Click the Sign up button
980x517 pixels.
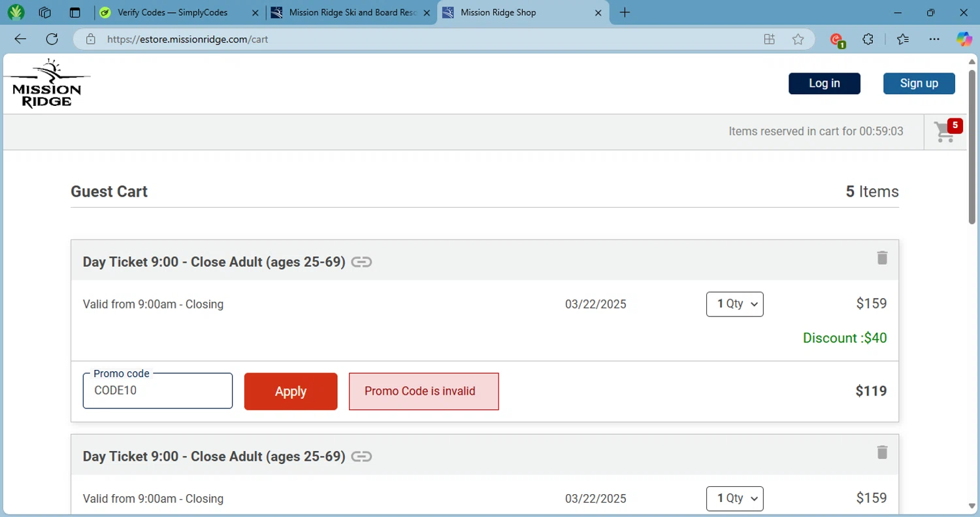click(919, 83)
